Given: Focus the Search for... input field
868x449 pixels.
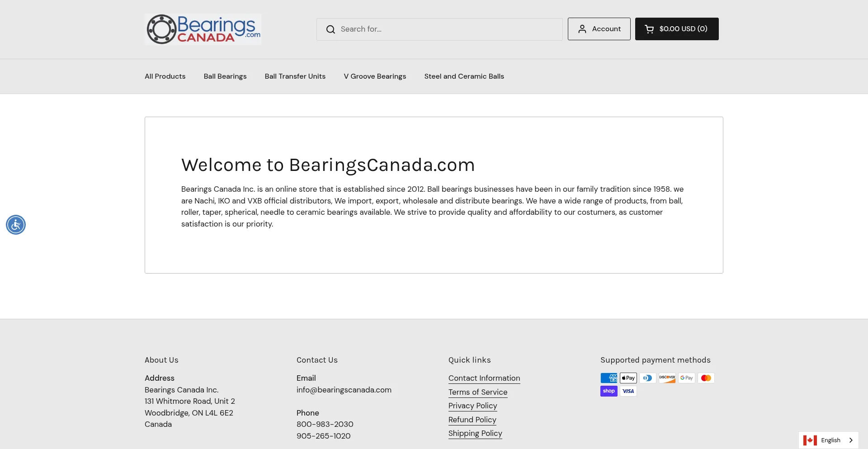Looking at the screenshot, I should point(448,29).
